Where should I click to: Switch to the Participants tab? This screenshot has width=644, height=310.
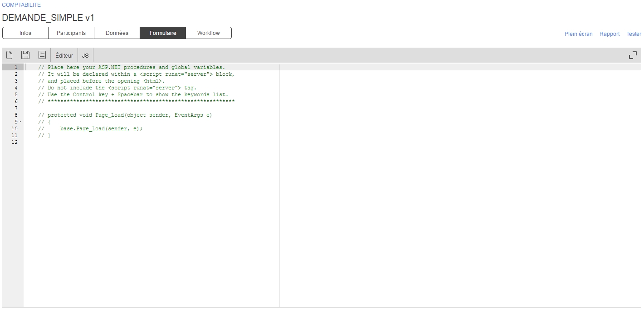(71, 33)
